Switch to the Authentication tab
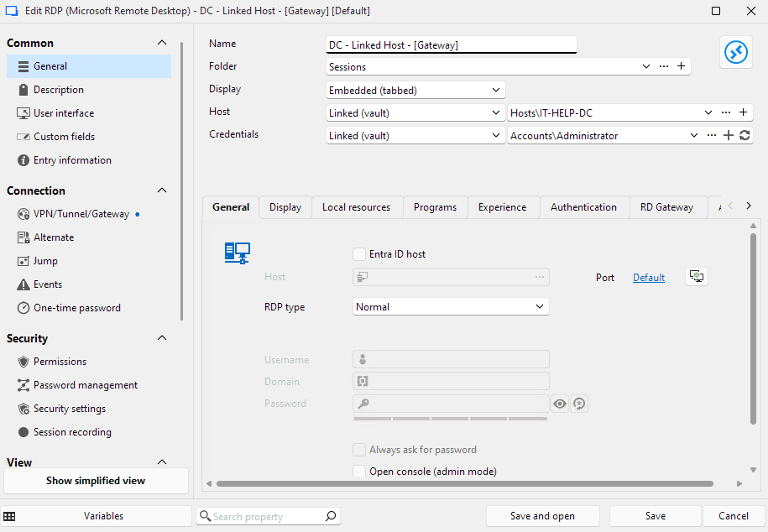The width and height of the screenshot is (768, 532). pyautogui.click(x=583, y=206)
